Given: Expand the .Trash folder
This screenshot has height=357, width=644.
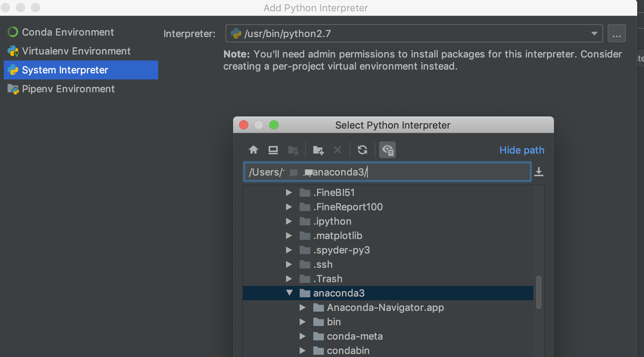Looking at the screenshot, I should [x=289, y=279].
